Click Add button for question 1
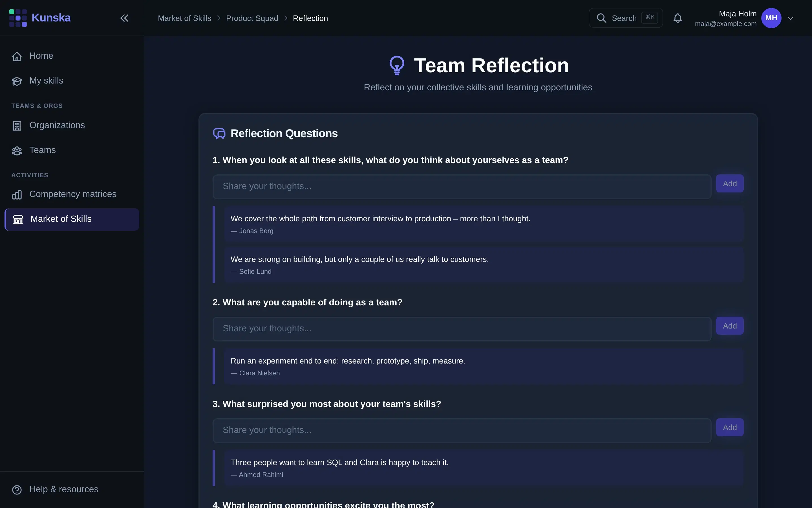The height and width of the screenshot is (508, 812). click(x=730, y=184)
